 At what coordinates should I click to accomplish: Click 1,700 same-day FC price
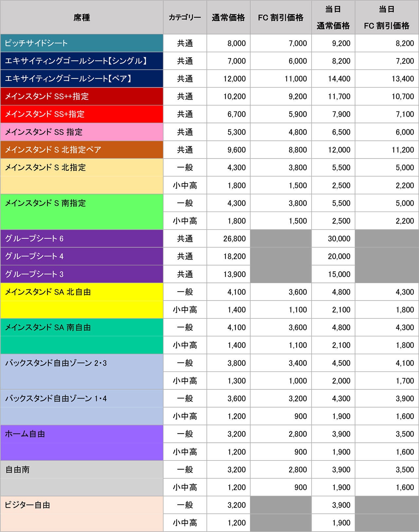coord(387,381)
